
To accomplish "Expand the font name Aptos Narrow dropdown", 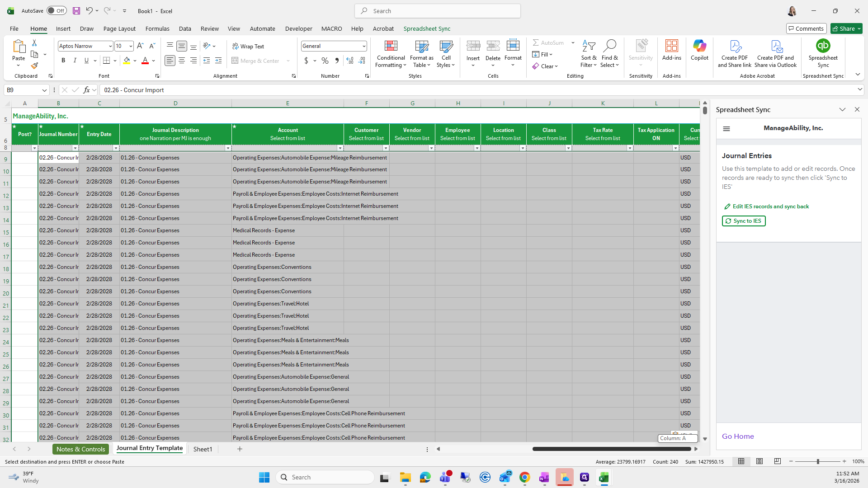I will pos(110,46).
